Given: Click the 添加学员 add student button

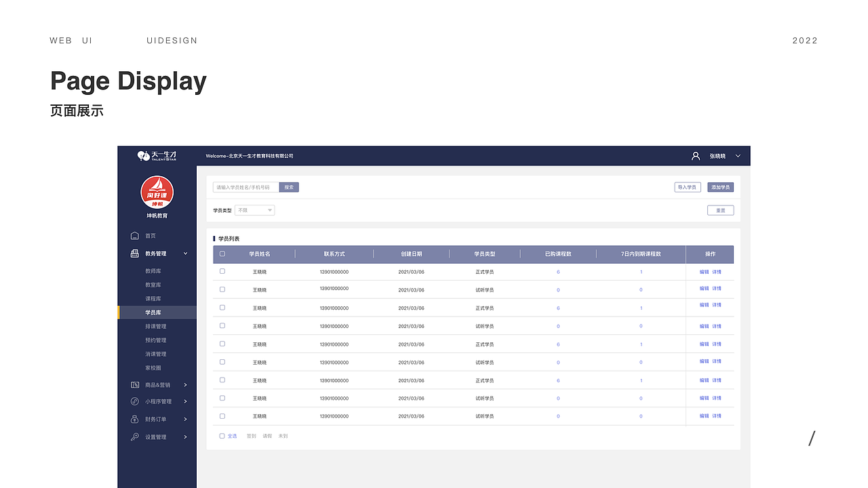Looking at the screenshot, I should tap(721, 187).
